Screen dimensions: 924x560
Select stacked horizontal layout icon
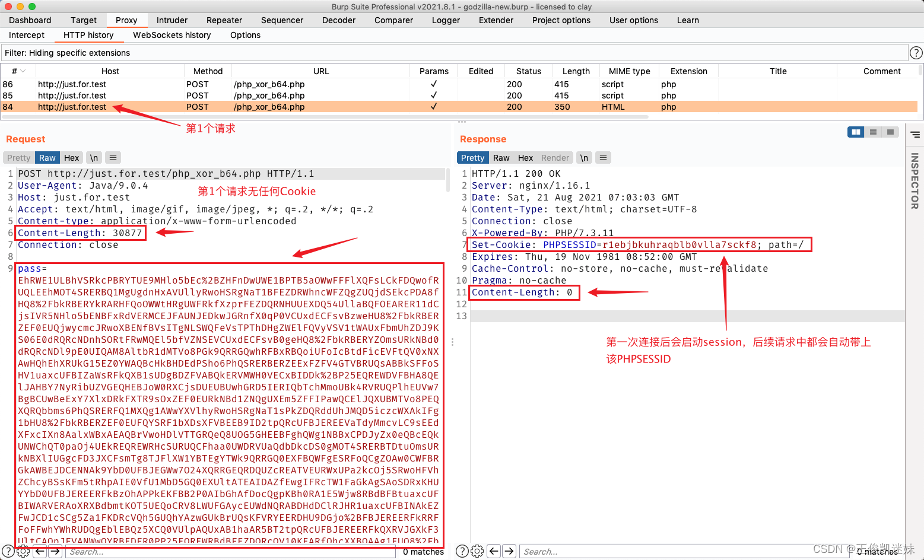(873, 132)
